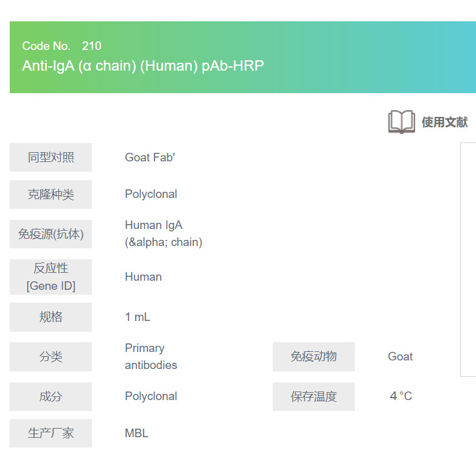This screenshot has width=476, height=453.
Task: Click the 保存温度 label cell
Action: pos(313,396)
